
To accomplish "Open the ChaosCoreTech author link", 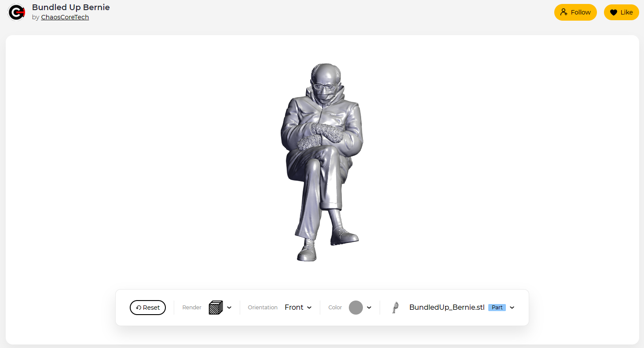I will point(65,17).
